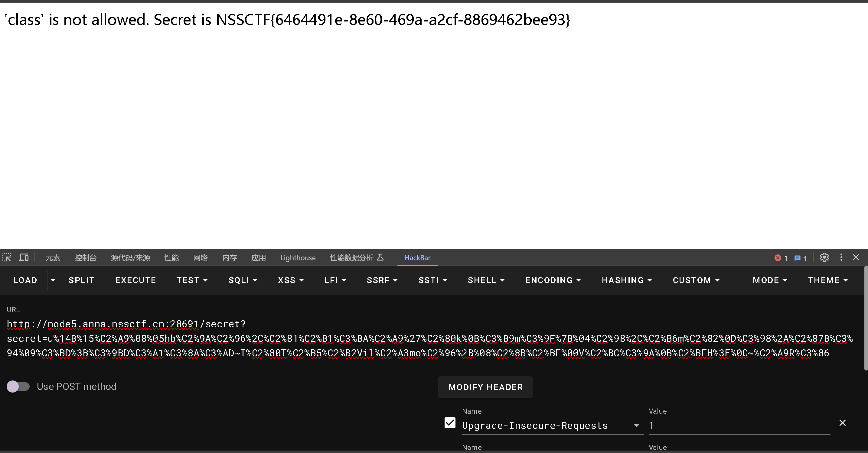Enable the Use POST method switch
This screenshot has height=453, width=868.
coord(18,386)
